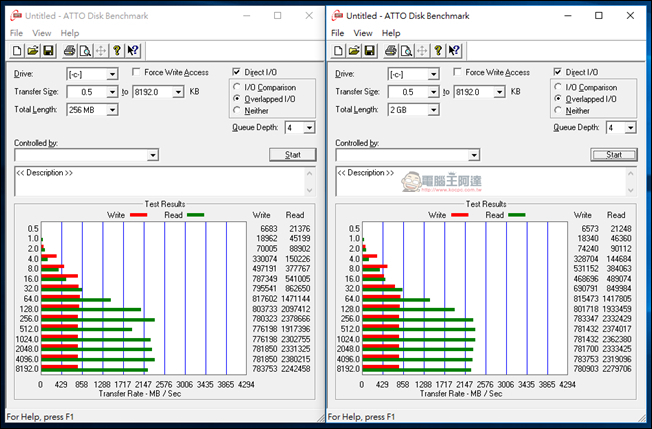Open Drive dropdown in left window
This screenshot has width=652, height=429.
point(112,74)
